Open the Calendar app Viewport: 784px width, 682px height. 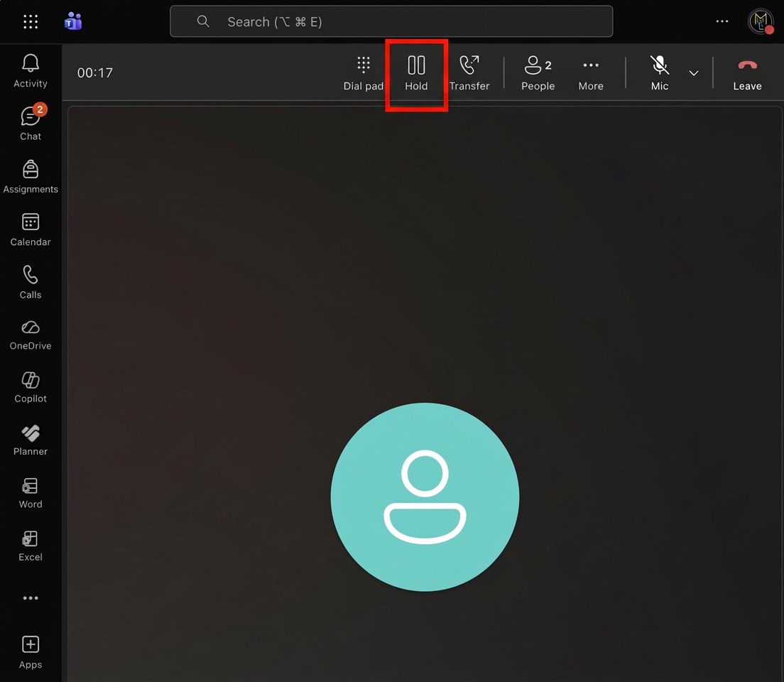coord(31,229)
